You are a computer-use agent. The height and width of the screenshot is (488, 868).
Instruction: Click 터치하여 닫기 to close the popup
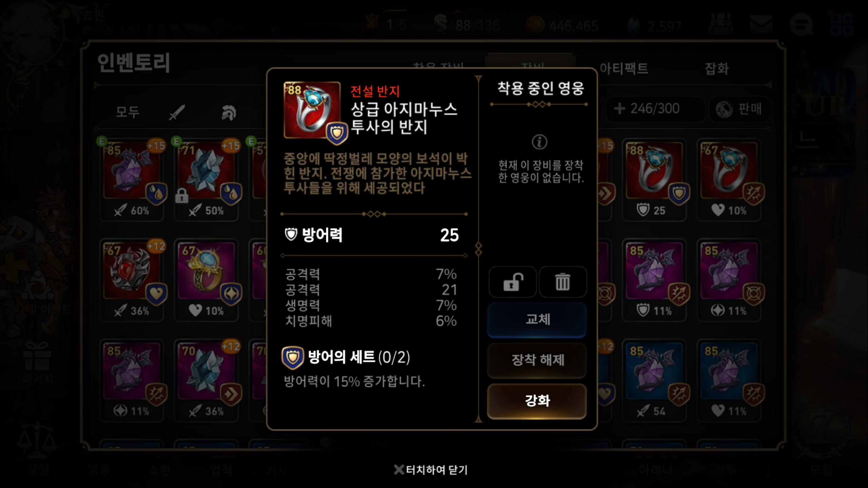click(431, 470)
